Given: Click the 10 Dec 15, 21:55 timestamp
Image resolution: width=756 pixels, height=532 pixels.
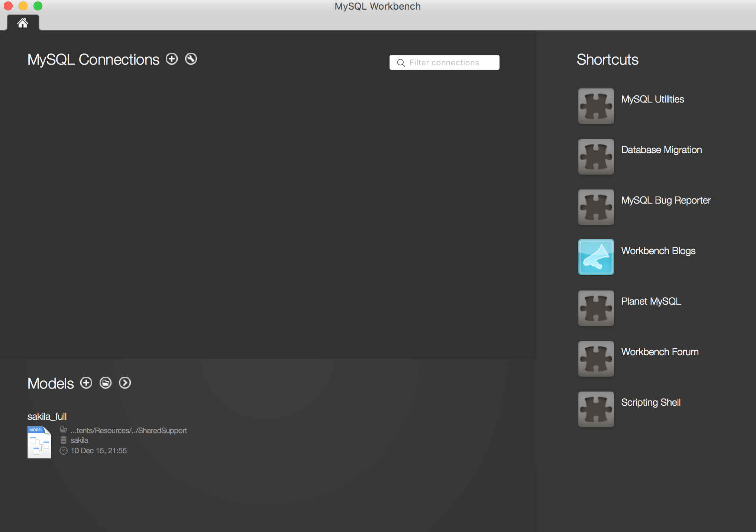Looking at the screenshot, I should (98, 451).
